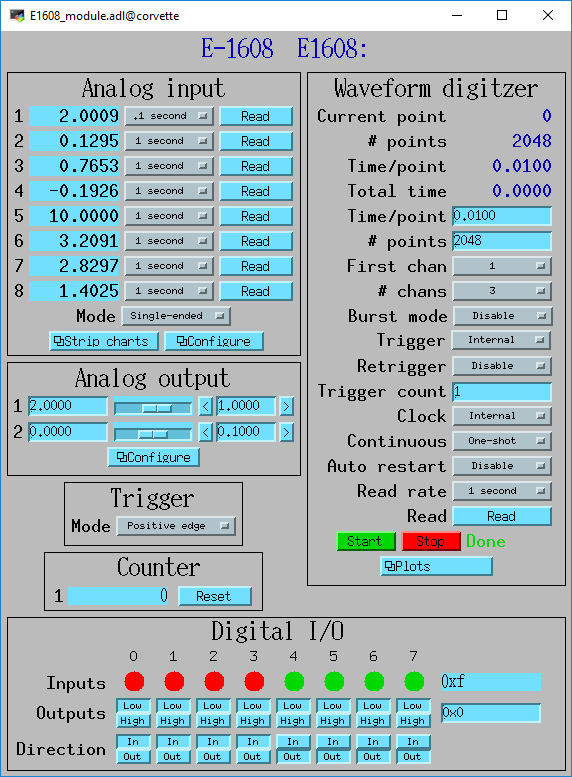Click Analog output 1 value field
This screenshot has height=777, width=572.
[x=68, y=406]
